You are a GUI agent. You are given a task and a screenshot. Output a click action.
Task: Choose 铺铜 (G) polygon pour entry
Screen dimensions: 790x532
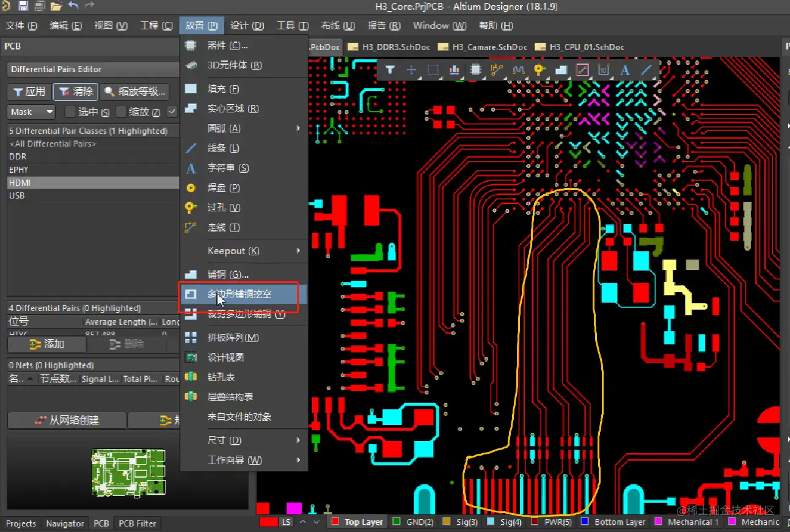(243, 274)
